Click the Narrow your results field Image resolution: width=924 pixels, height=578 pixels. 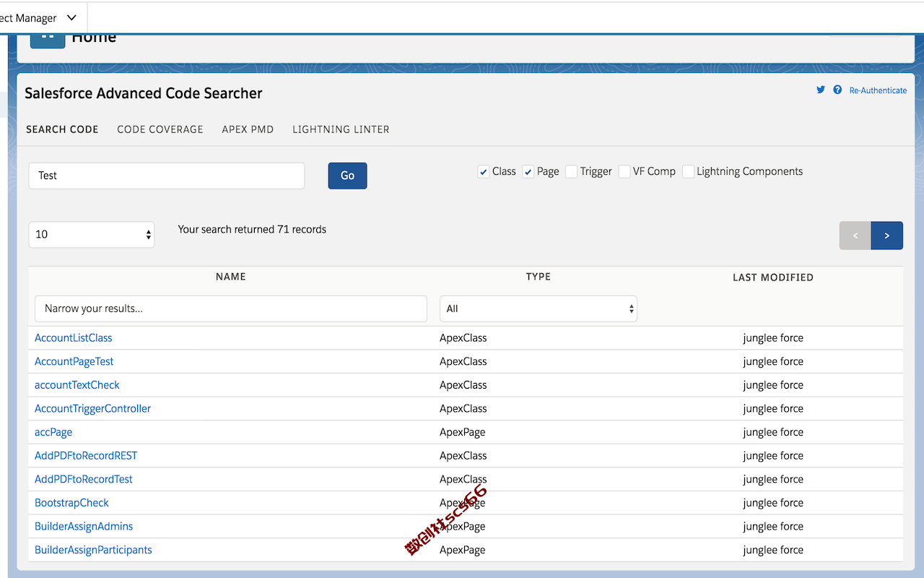pyautogui.click(x=231, y=309)
